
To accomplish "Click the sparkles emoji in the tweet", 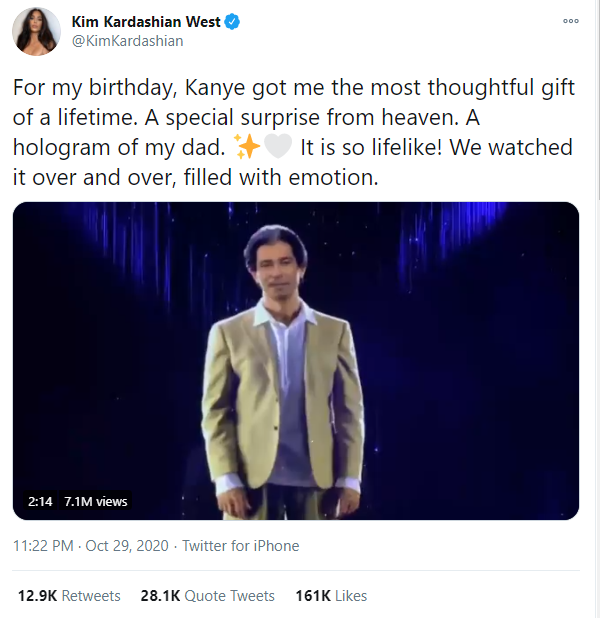I will click(x=247, y=148).
